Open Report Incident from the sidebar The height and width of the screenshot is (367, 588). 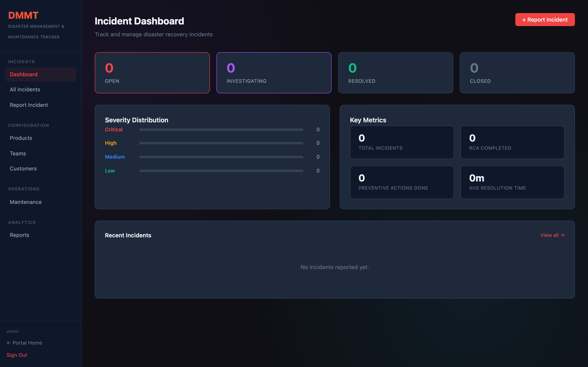click(29, 105)
